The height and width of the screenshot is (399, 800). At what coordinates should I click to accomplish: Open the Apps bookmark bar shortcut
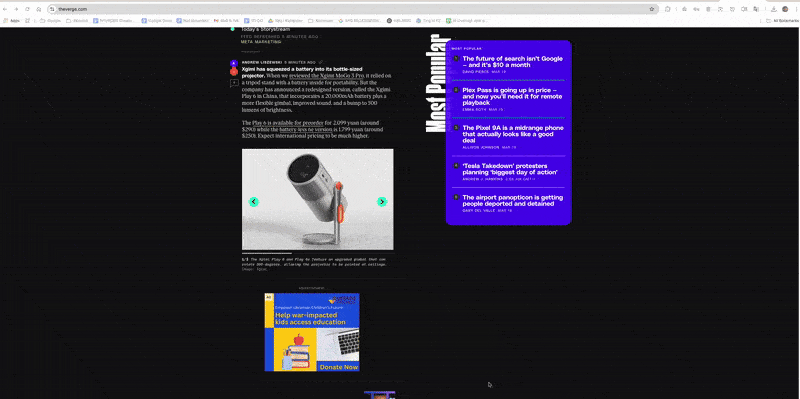(x=11, y=21)
